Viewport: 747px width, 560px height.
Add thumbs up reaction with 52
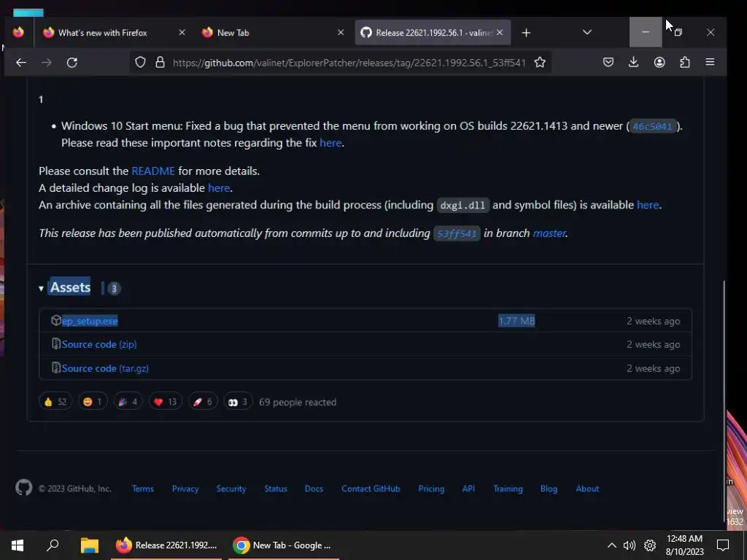55,402
